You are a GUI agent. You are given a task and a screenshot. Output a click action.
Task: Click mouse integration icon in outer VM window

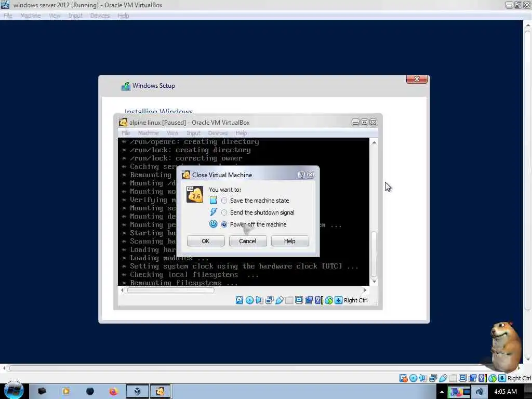tap(493, 378)
